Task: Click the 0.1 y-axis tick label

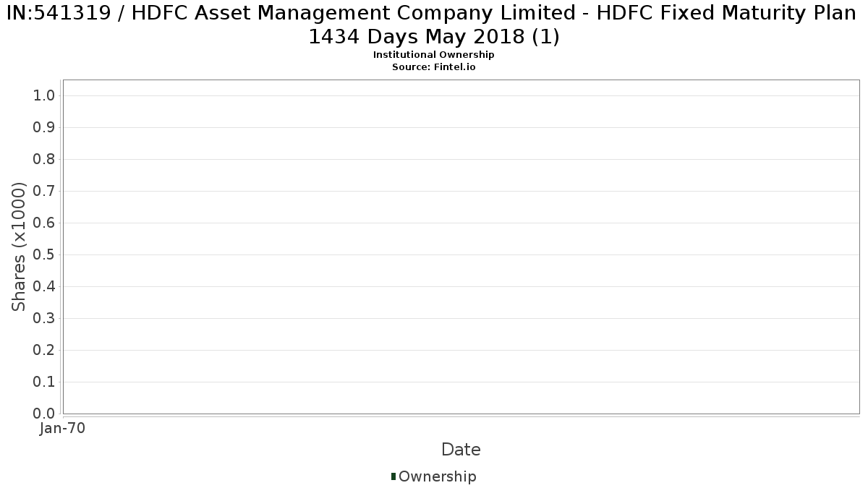Action: [x=45, y=382]
